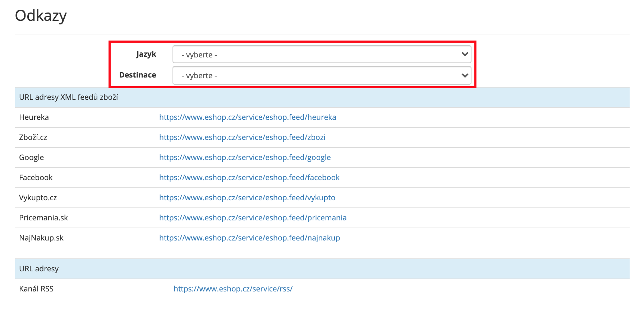Open the Heureka feed URL link
The height and width of the screenshot is (318, 644).
248,117
